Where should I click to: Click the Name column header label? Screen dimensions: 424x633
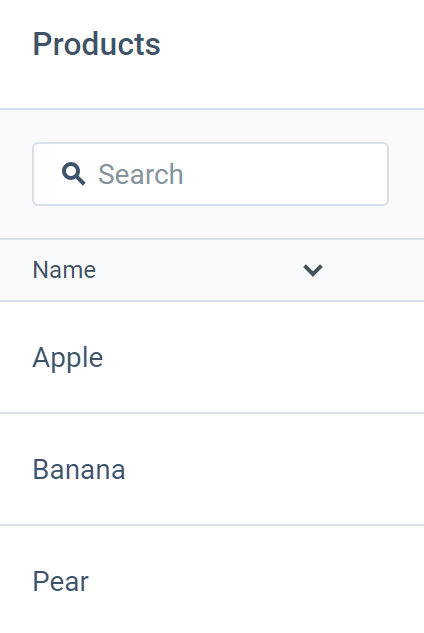pyautogui.click(x=64, y=270)
